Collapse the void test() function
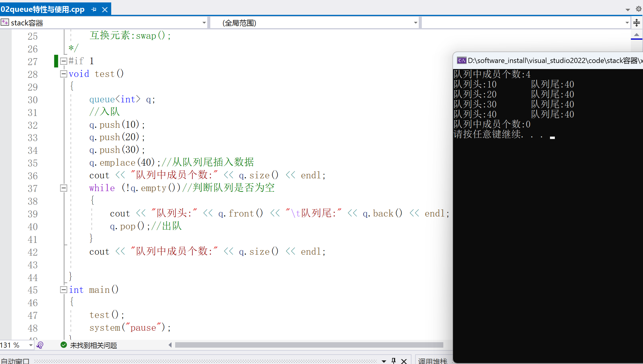Viewport: 643px width, 364px height. point(63,74)
